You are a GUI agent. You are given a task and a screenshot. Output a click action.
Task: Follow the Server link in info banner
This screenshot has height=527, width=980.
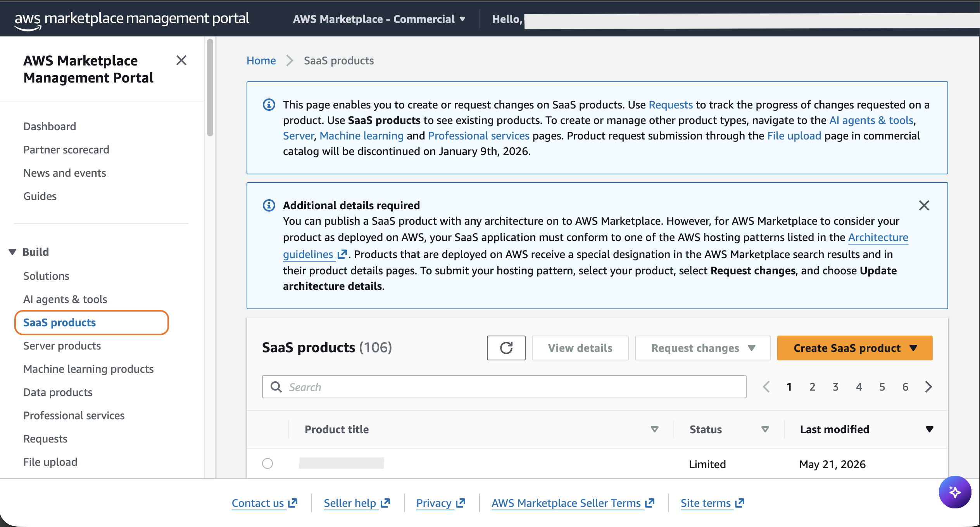[298, 136]
